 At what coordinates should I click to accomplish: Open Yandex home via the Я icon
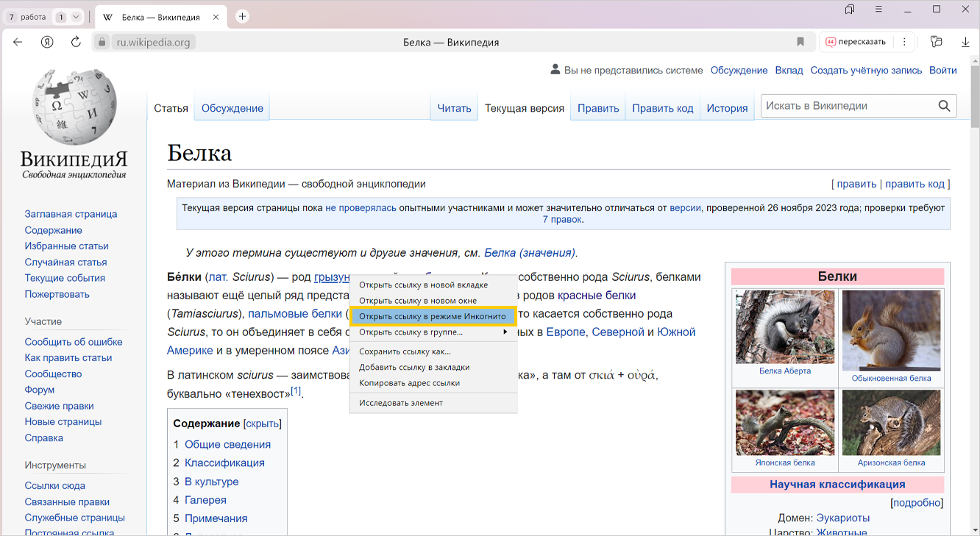coord(47,42)
